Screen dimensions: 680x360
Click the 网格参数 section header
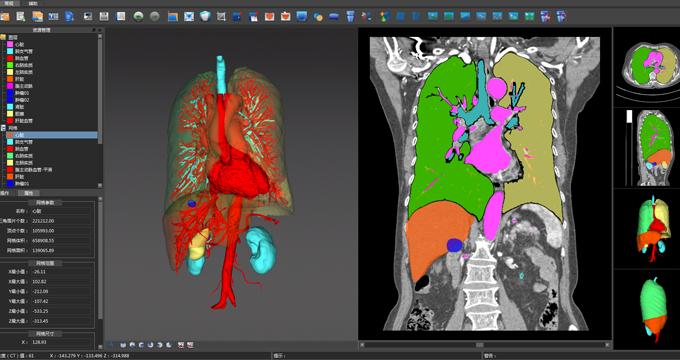(46, 203)
